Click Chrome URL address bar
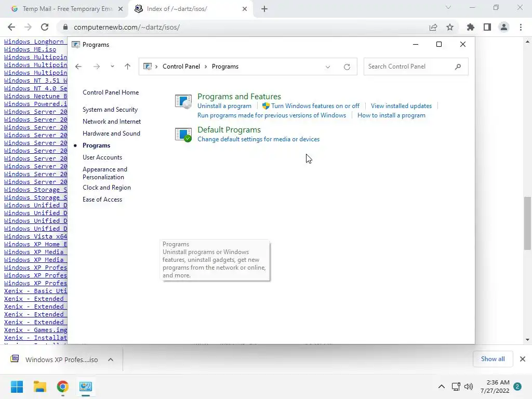The width and height of the screenshot is (532, 399). 248,27
